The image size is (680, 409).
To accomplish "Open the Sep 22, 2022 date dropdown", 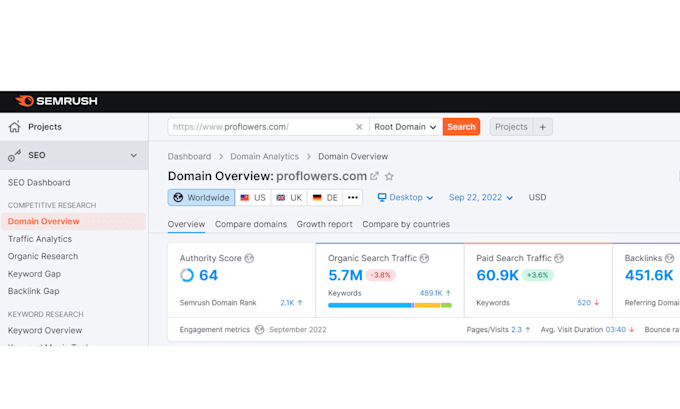I will pyautogui.click(x=481, y=197).
